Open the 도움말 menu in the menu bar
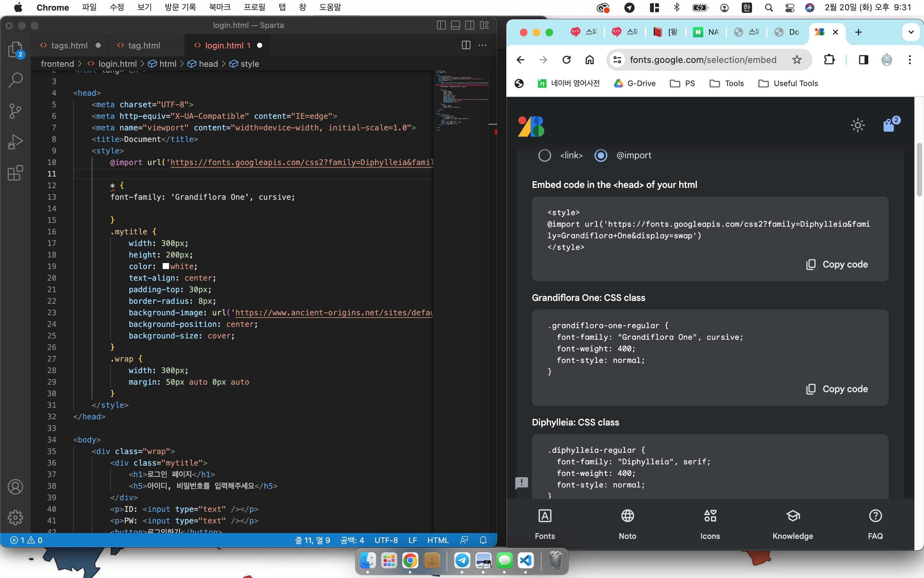The image size is (924, 578). [x=330, y=8]
